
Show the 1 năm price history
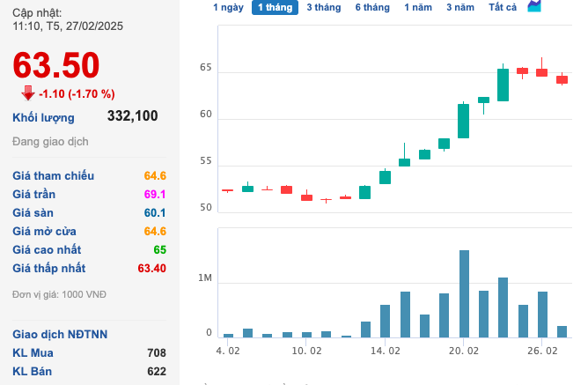[x=418, y=7]
